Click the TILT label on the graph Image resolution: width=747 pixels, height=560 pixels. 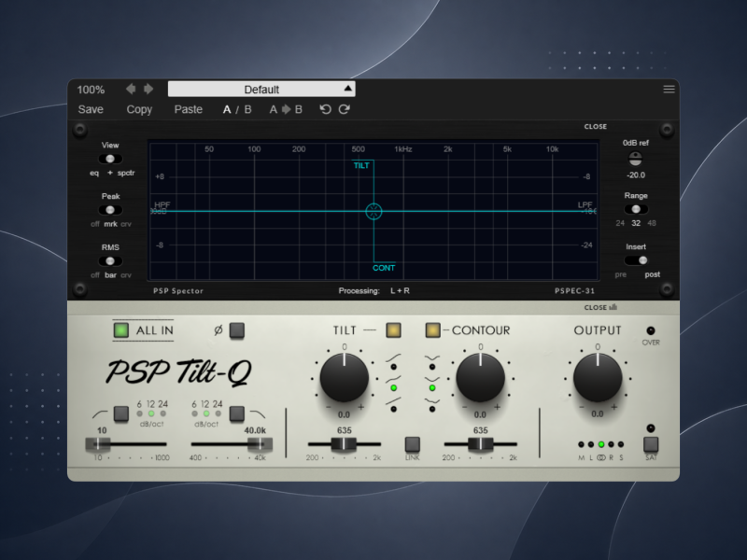(x=361, y=166)
